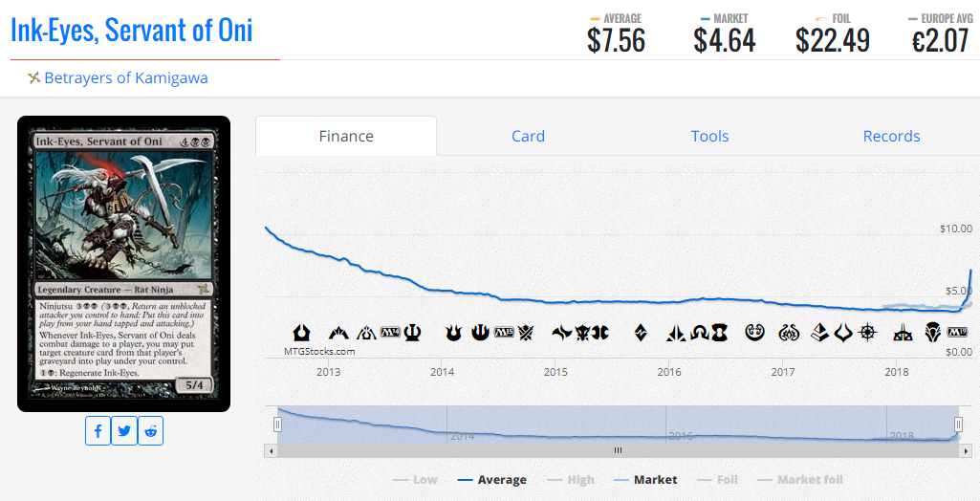Click the Aether Revolt set symbol
980x501 pixels.
coord(790,333)
